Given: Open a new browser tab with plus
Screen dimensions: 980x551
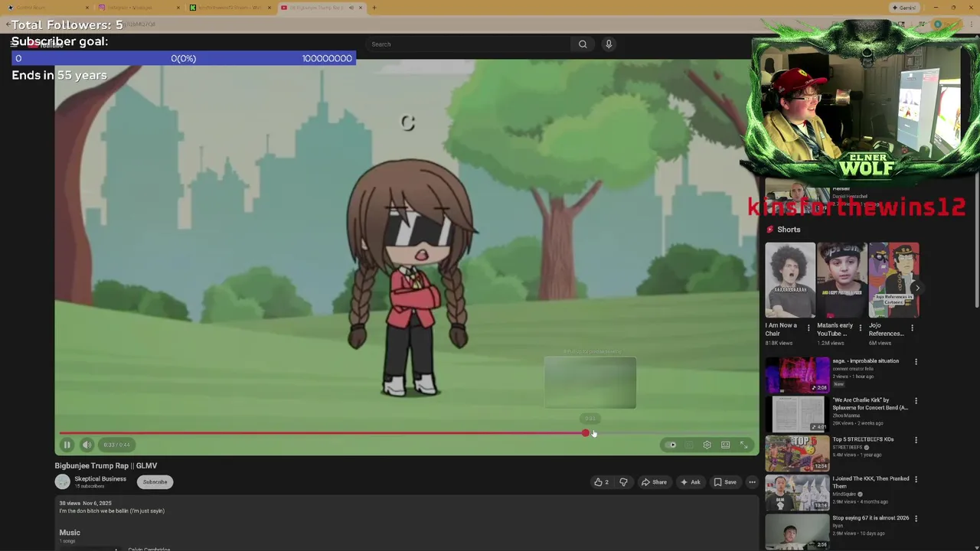Looking at the screenshot, I should [374, 8].
